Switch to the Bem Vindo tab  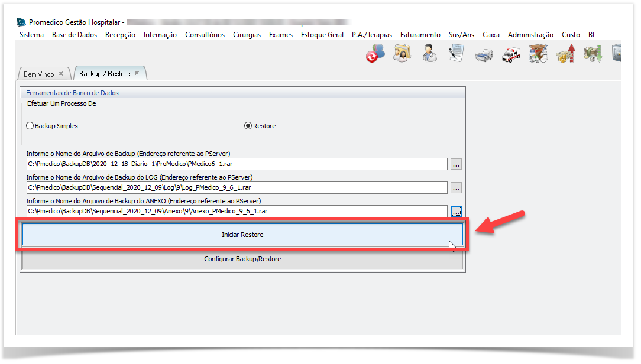[39, 74]
